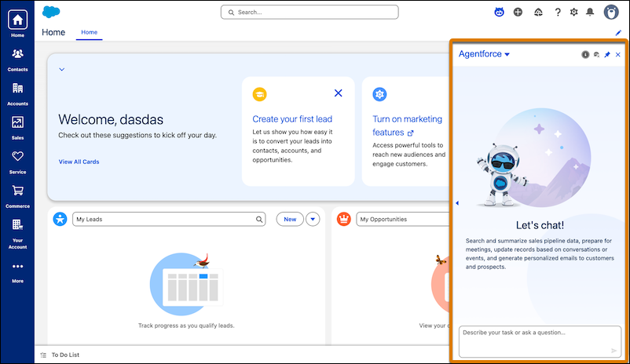Start a new Agentforce conversation with the chat icon
The image size is (630, 364).
tap(596, 55)
